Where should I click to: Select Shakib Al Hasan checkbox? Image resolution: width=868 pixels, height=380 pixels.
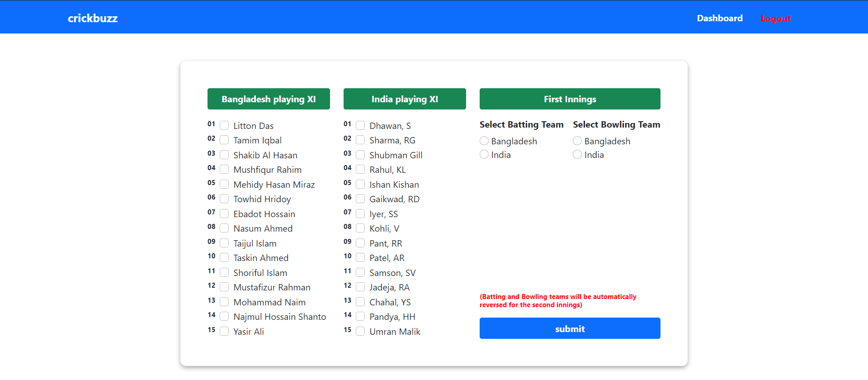coord(224,155)
